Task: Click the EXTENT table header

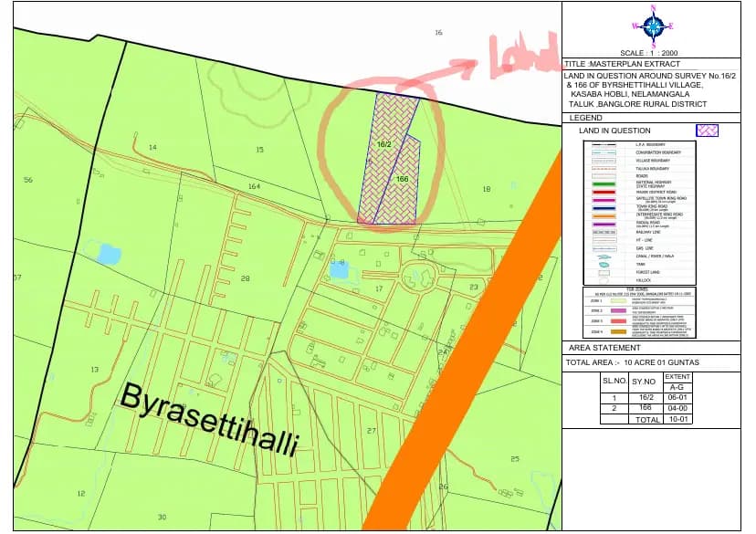Action: tap(677, 377)
